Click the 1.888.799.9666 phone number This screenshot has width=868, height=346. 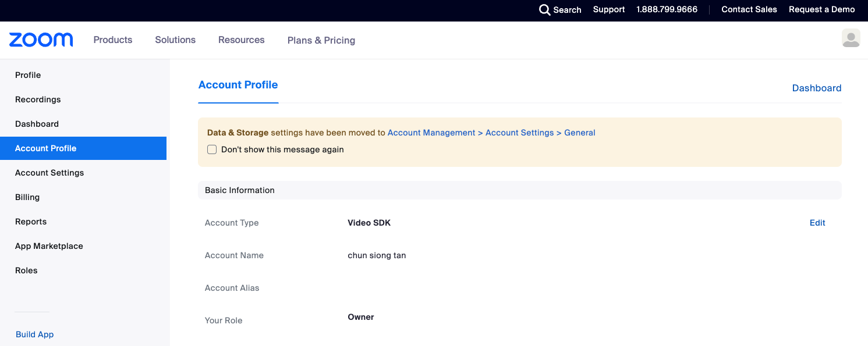coord(667,9)
